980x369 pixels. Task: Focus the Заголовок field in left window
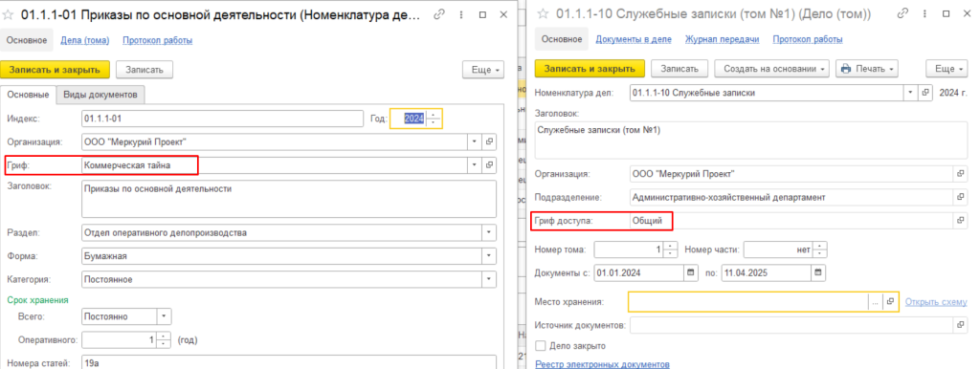coord(289,199)
